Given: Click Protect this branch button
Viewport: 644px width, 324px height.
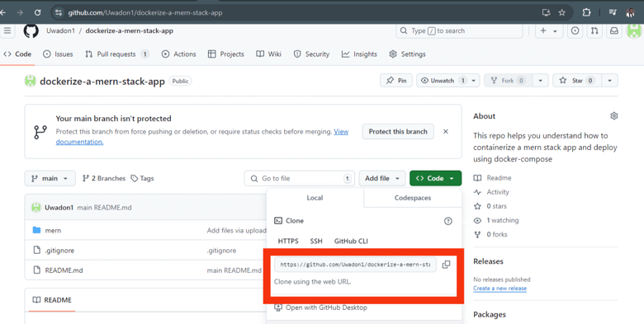Looking at the screenshot, I should pos(398,132).
